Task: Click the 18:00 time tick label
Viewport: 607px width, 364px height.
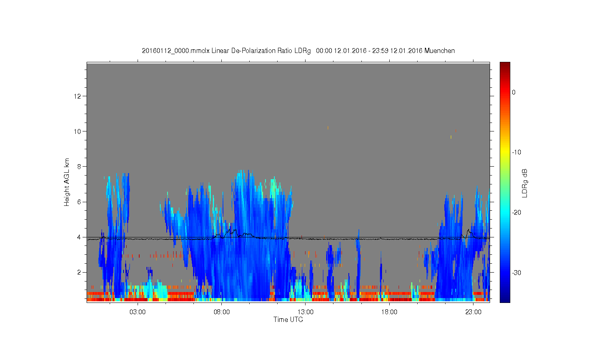Action: pos(389,312)
